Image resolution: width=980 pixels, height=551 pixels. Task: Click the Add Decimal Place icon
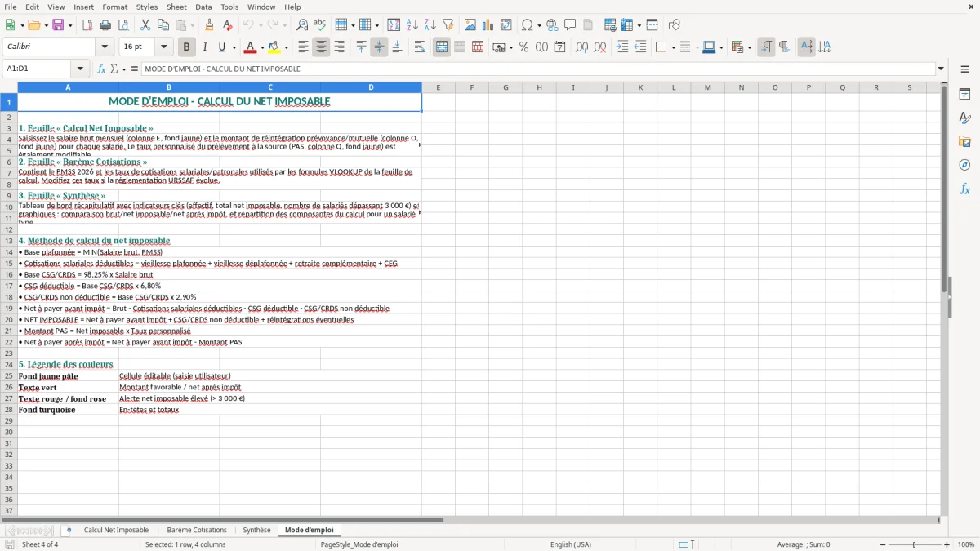(581, 47)
